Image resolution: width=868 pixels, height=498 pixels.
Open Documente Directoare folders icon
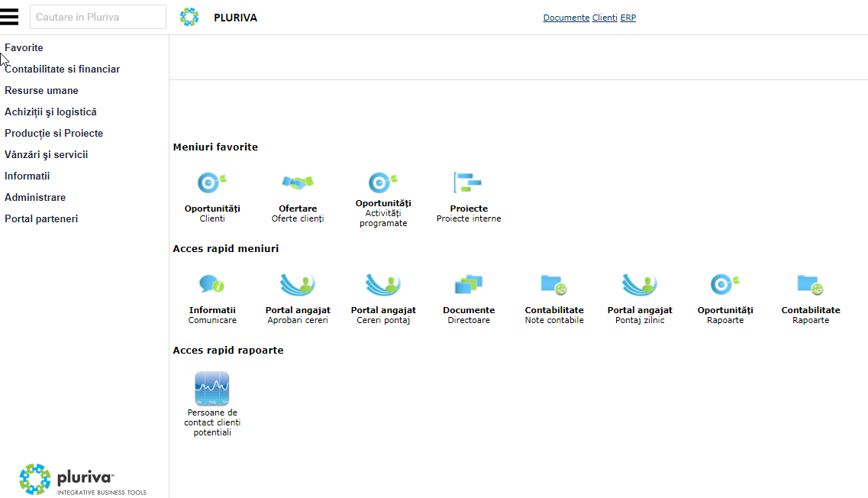pyautogui.click(x=468, y=284)
